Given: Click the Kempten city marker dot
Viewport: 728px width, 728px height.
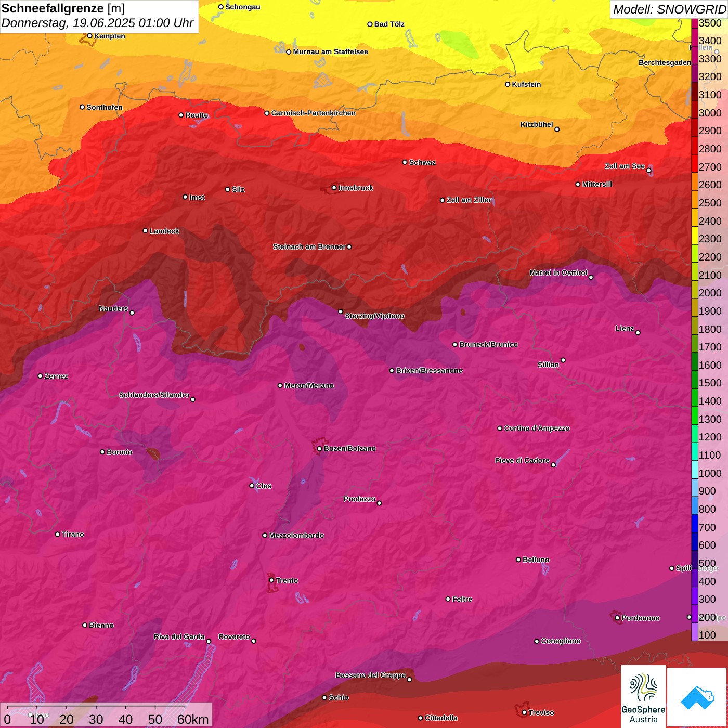Looking at the screenshot, I should tap(89, 36).
